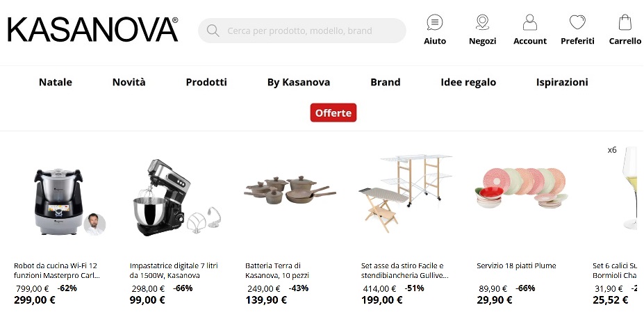Viewport: 644px width, 312px height.
Task: Open the Natale menu
Action: [56, 82]
